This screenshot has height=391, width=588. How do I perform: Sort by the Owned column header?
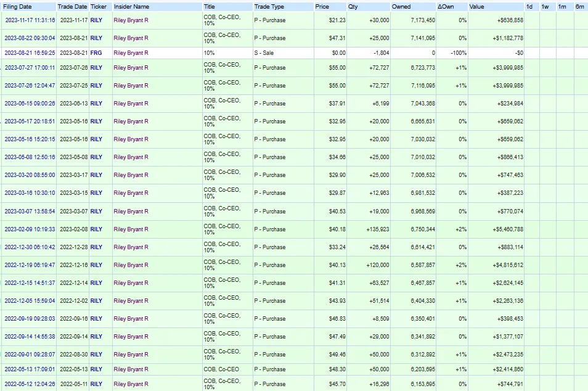pos(401,7)
